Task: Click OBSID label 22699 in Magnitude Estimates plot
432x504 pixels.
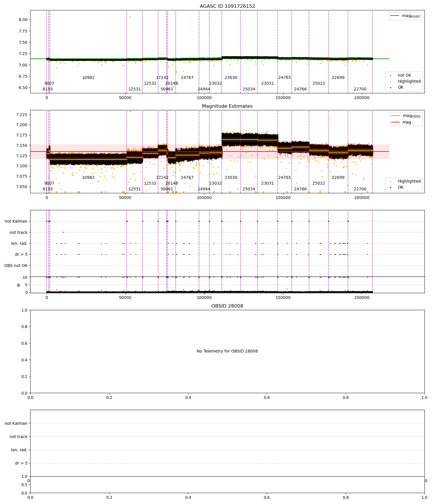Action: [x=338, y=178]
